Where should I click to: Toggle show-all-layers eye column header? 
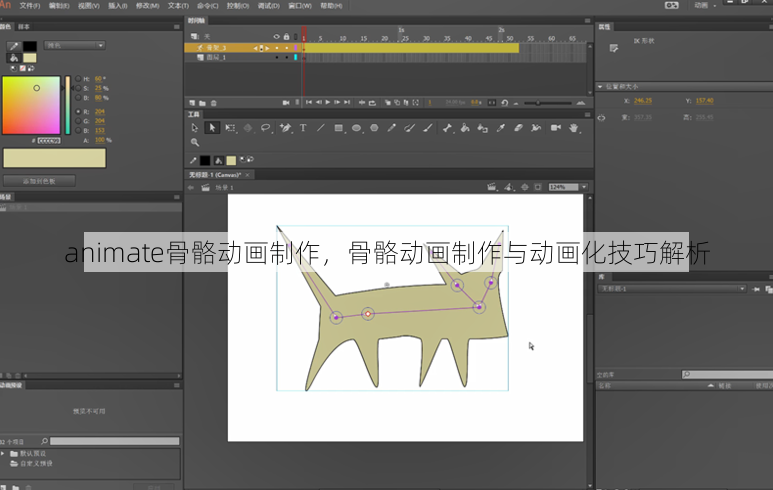tap(277, 36)
